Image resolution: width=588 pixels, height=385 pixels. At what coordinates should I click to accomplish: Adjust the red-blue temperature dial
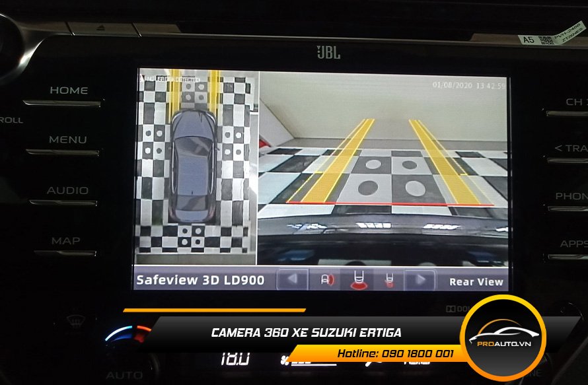point(129,331)
